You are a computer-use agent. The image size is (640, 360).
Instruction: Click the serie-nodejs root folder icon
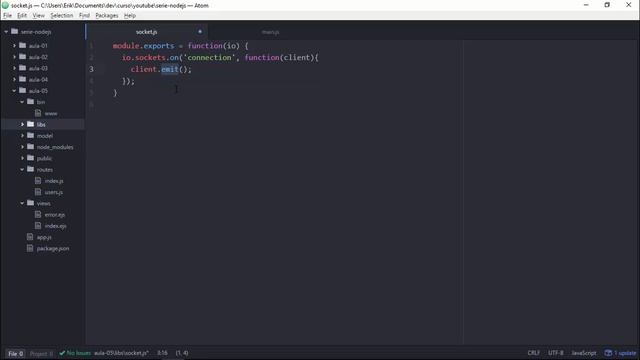point(15,31)
